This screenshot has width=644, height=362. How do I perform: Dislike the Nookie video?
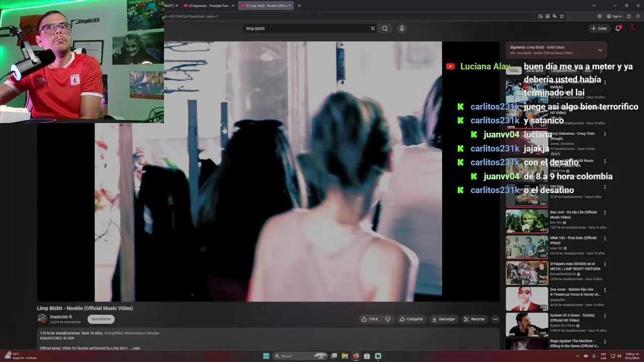[x=388, y=319]
